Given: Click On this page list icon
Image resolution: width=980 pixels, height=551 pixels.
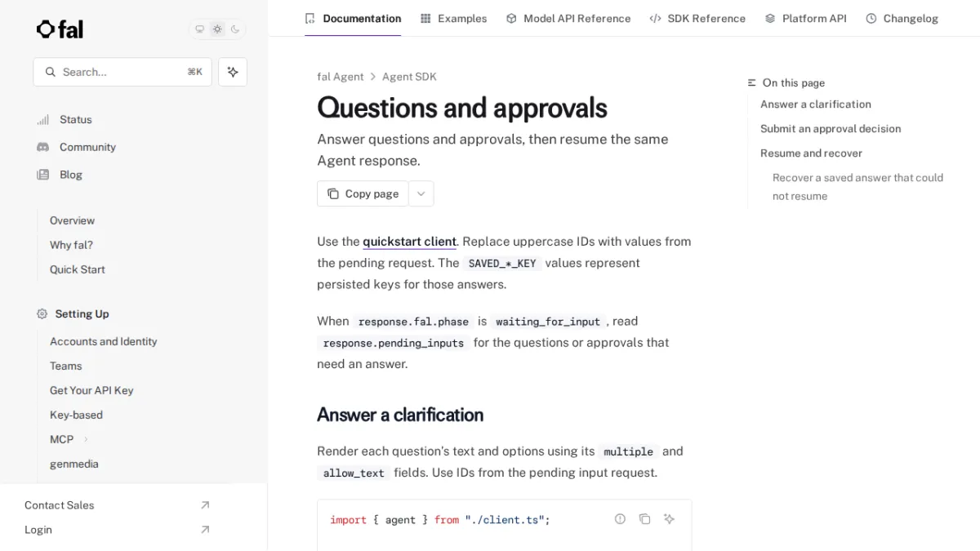Looking at the screenshot, I should pos(752,82).
